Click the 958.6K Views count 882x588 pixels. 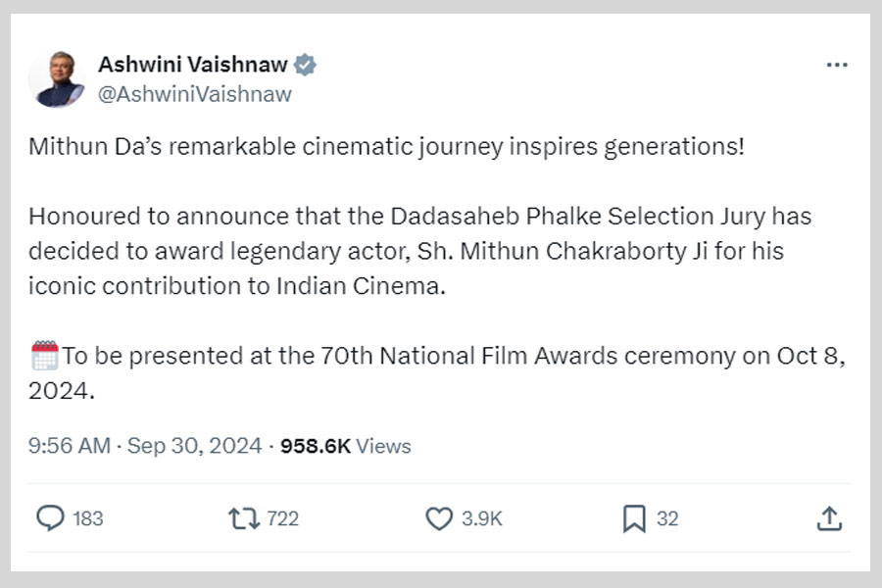(x=346, y=446)
